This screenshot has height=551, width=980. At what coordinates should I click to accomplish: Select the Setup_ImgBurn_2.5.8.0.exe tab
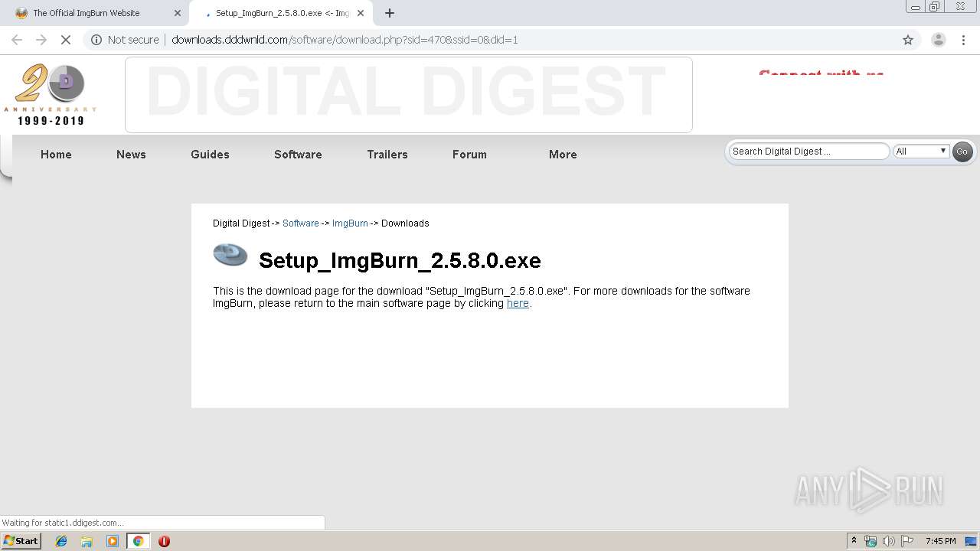282,13
